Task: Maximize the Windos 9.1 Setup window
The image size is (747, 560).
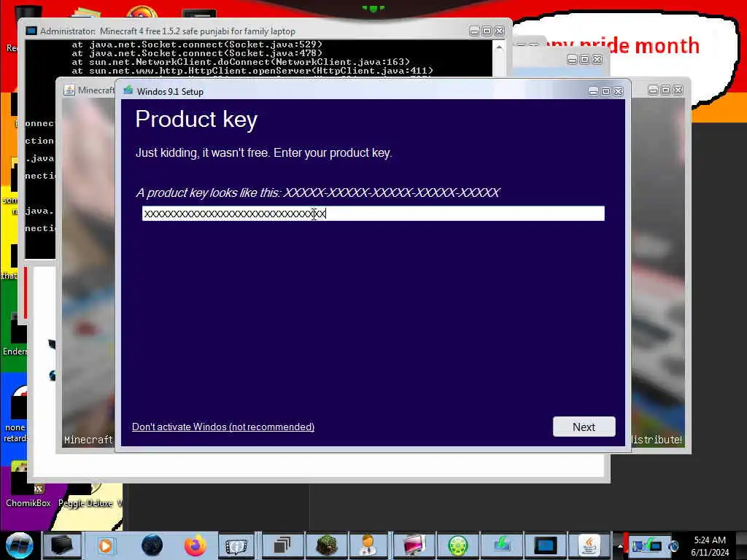Action: pyautogui.click(x=606, y=91)
